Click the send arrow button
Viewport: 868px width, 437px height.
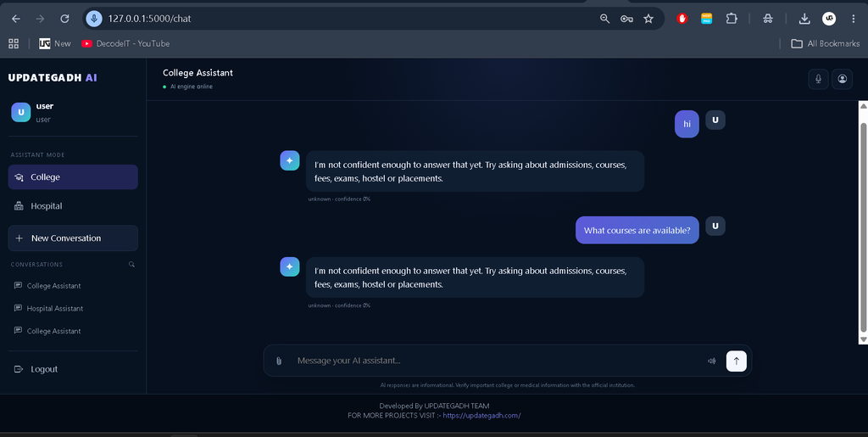[737, 361]
